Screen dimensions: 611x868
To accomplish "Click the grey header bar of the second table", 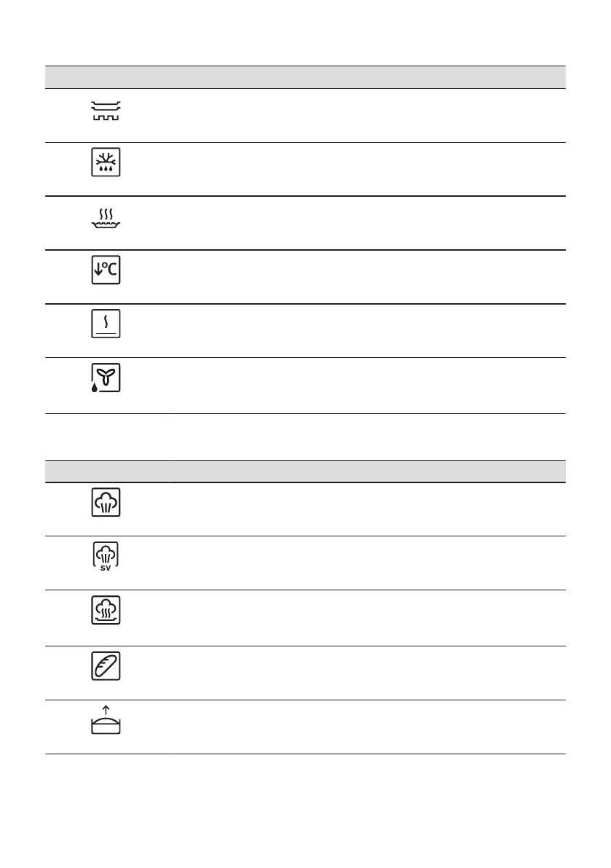I will tap(306, 471).
